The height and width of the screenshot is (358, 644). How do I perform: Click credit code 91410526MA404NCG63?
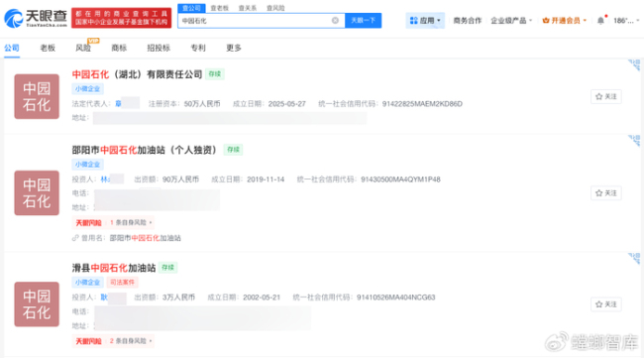(x=396, y=298)
